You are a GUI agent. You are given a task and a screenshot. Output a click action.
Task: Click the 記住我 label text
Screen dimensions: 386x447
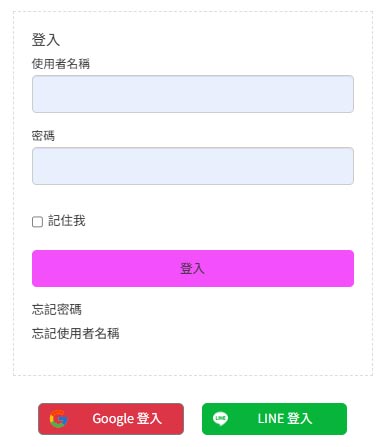tap(67, 221)
